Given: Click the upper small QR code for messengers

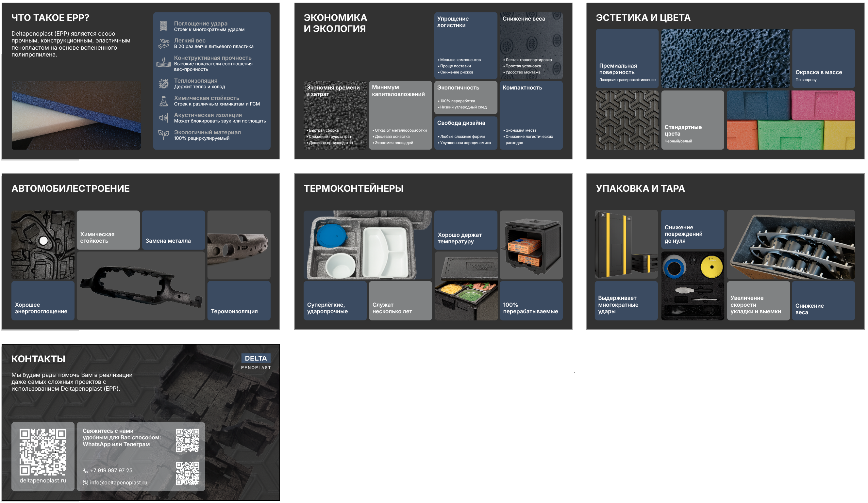Looking at the screenshot, I should point(187,440).
